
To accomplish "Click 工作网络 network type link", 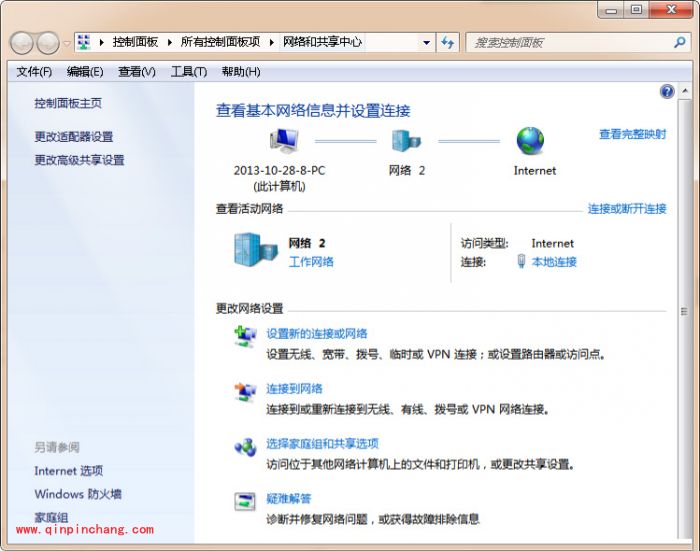I will coord(311,262).
